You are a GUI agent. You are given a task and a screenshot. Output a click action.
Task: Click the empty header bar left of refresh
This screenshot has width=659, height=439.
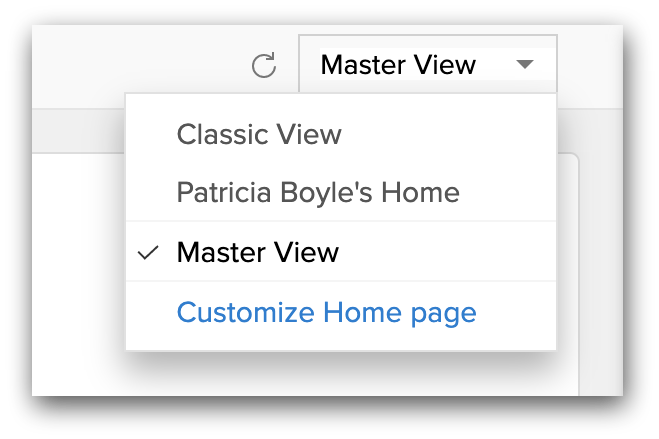(140, 66)
